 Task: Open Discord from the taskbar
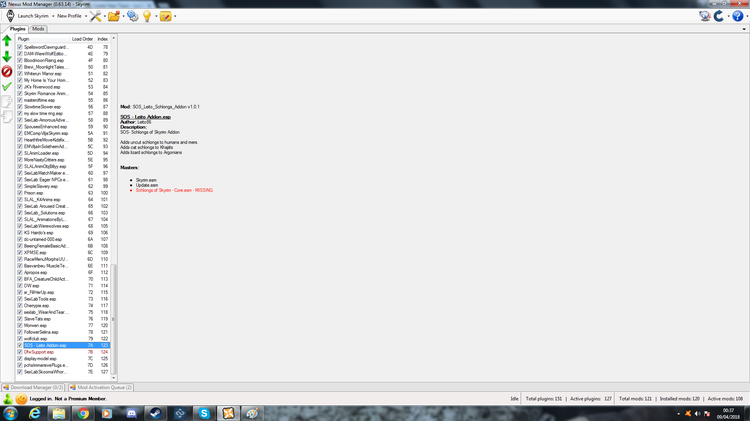pos(132,413)
